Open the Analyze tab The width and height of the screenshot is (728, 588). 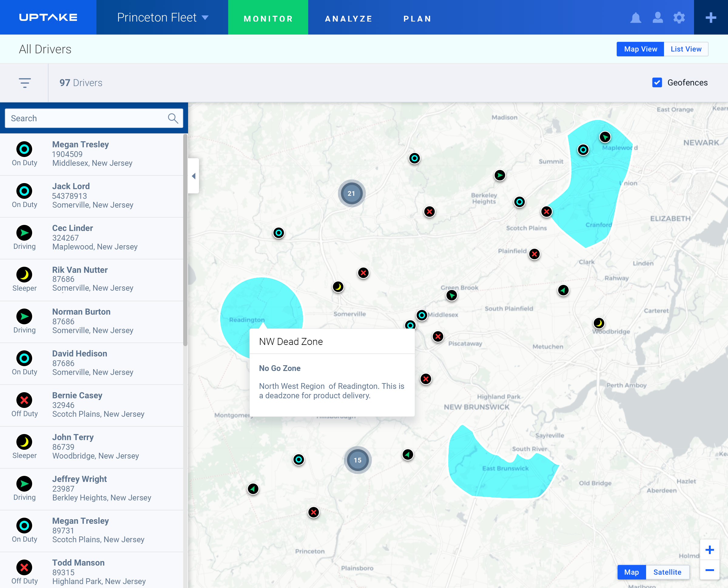point(349,18)
